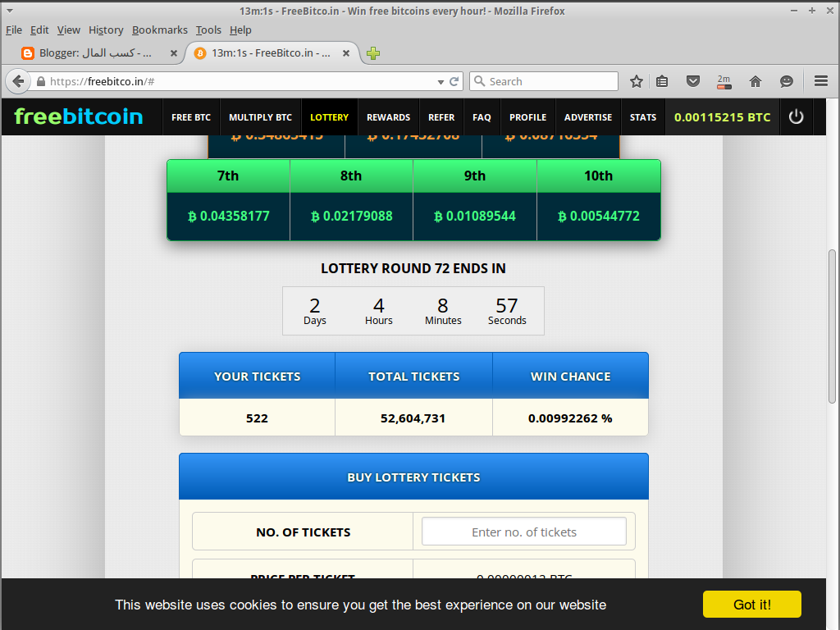Open the View menu
840x630 pixels.
(69, 30)
